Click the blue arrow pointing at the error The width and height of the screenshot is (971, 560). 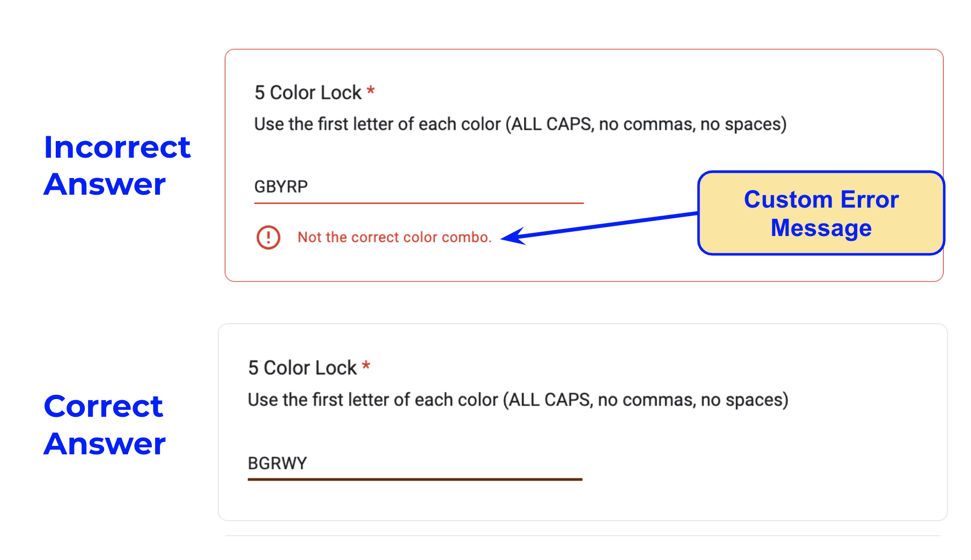tap(601, 225)
